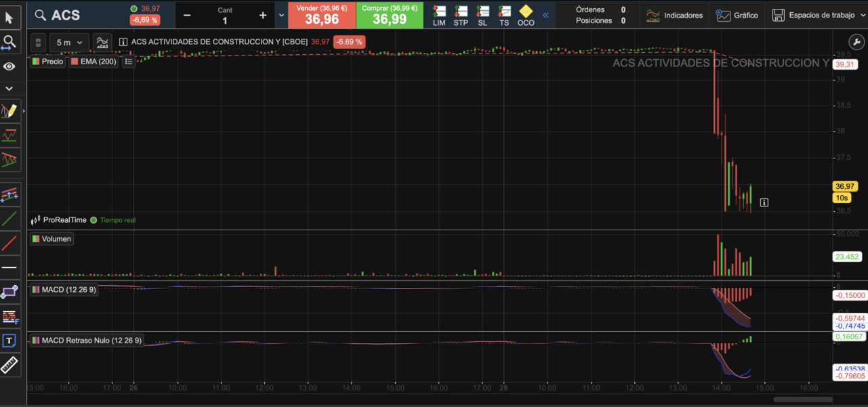Open MACD Retraso Nulo (12 26 9) settings
Image resolution: width=868 pixels, height=407 pixels.
coord(87,341)
